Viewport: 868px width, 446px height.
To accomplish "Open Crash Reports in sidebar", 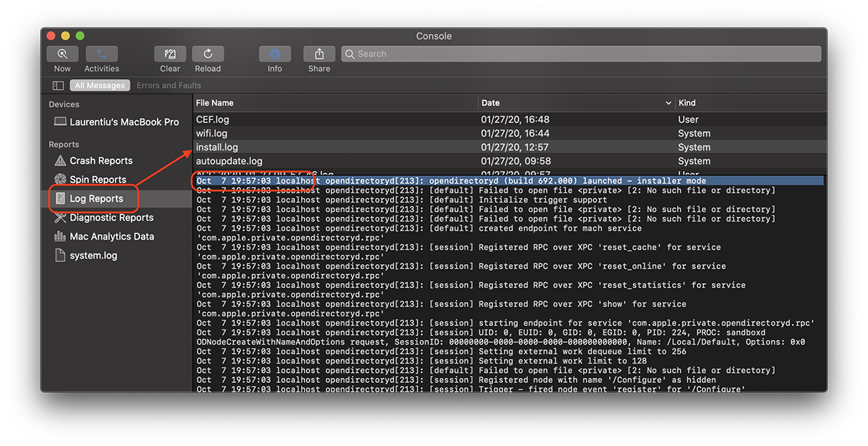I will (101, 161).
